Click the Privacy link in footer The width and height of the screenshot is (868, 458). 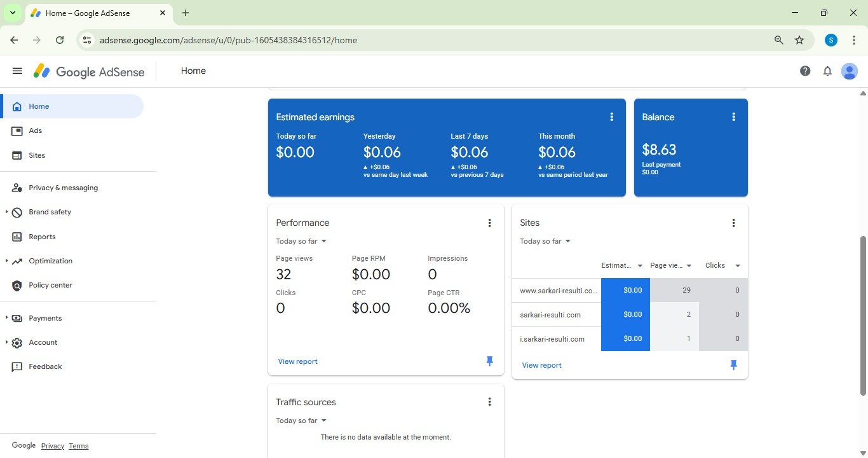click(x=52, y=446)
